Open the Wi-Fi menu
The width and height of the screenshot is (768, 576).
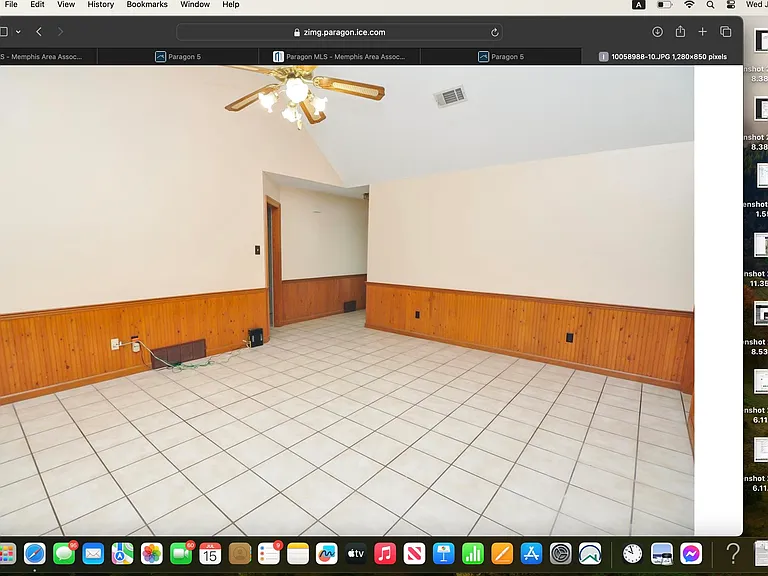point(689,5)
